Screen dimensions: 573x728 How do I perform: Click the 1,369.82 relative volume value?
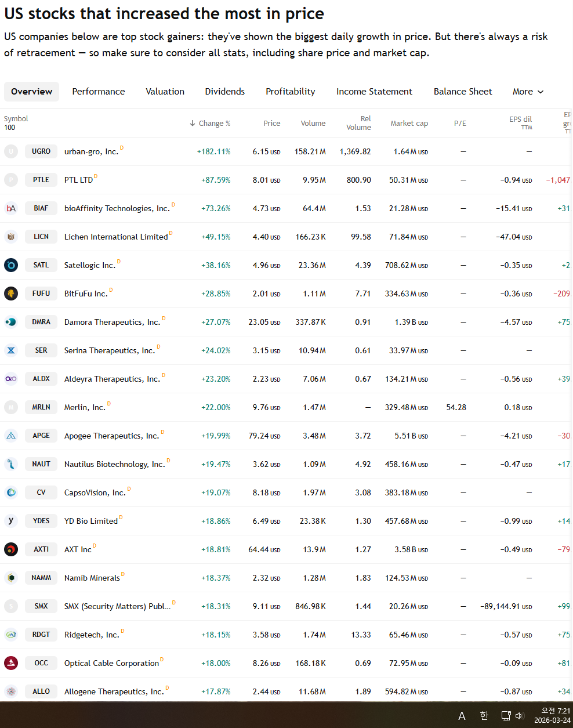(356, 151)
